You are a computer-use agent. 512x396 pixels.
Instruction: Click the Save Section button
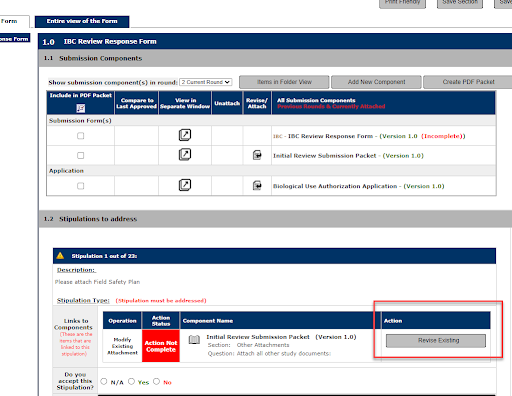coord(460,3)
